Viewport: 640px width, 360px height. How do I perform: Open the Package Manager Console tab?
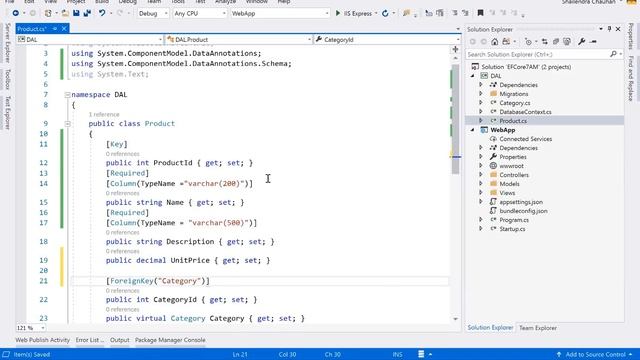(170, 340)
